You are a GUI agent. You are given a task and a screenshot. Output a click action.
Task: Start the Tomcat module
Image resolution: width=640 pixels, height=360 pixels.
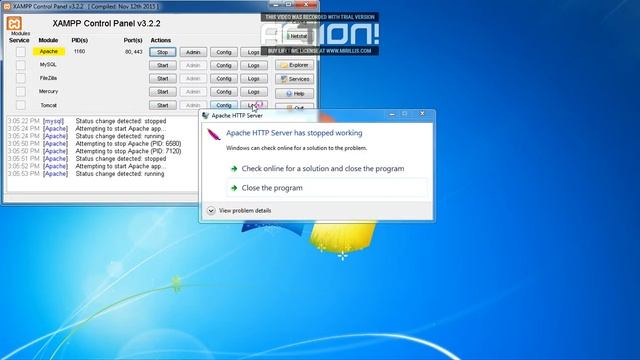tap(163, 105)
